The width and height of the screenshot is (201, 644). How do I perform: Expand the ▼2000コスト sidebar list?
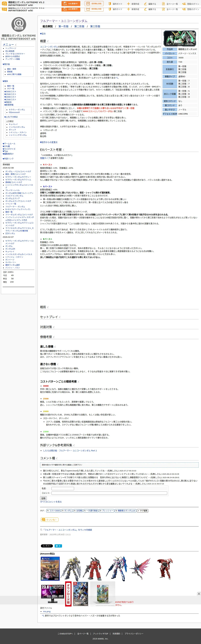[10, 97]
